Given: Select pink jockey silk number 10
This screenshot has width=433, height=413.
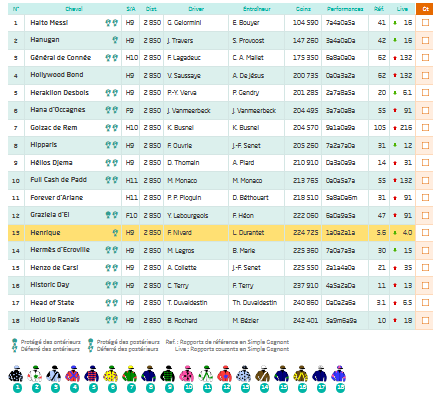Looking at the screenshot, I should point(187,374).
